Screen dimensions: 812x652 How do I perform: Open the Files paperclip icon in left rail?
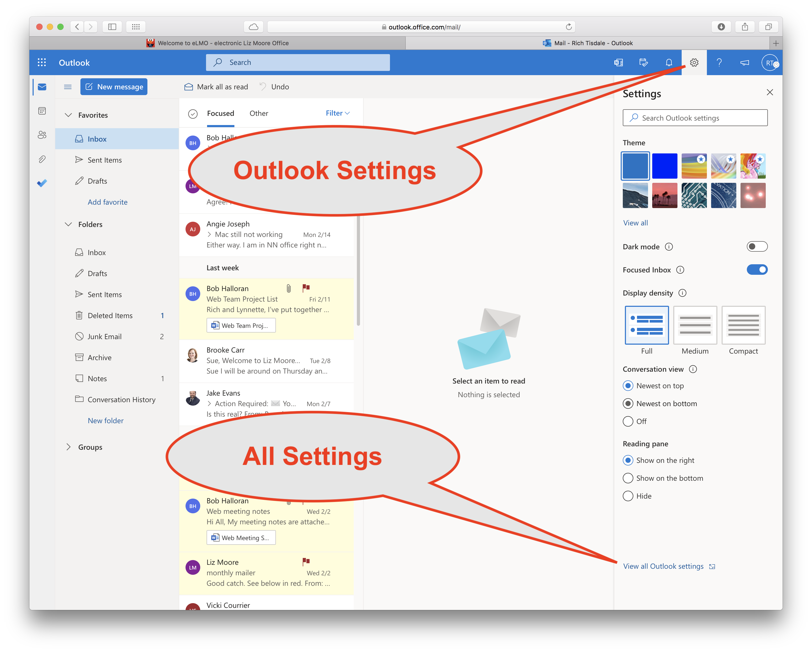42,159
